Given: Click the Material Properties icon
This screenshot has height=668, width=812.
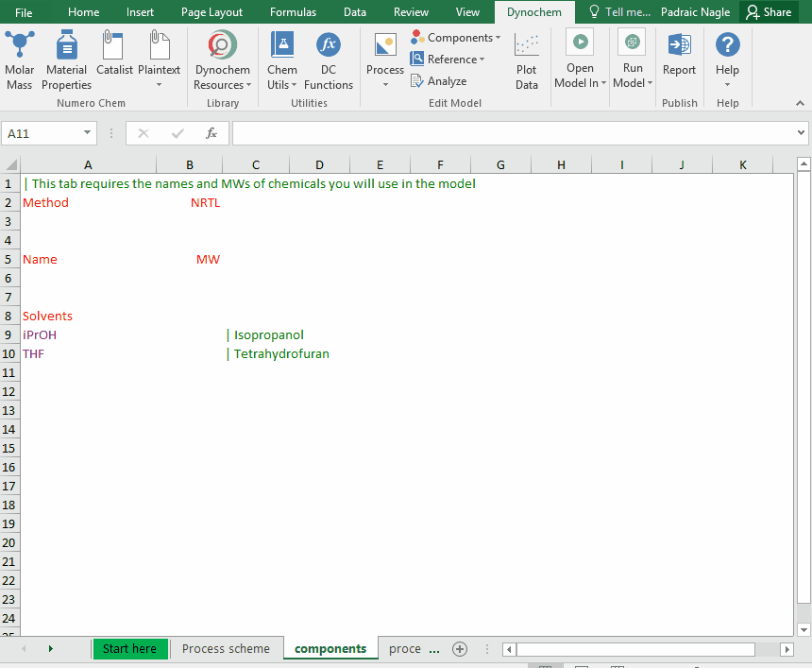Looking at the screenshot, I should click(66, 60).
